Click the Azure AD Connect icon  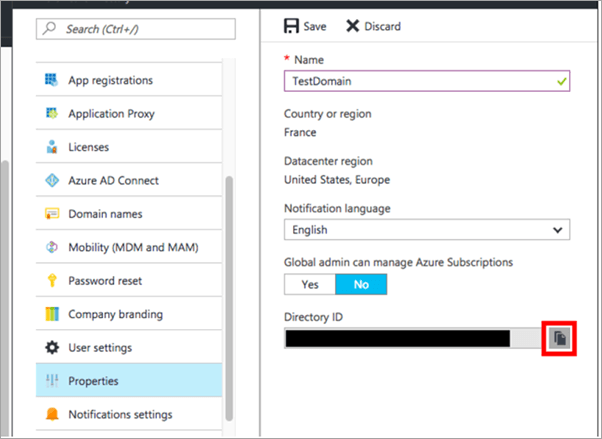pos(51,180)
